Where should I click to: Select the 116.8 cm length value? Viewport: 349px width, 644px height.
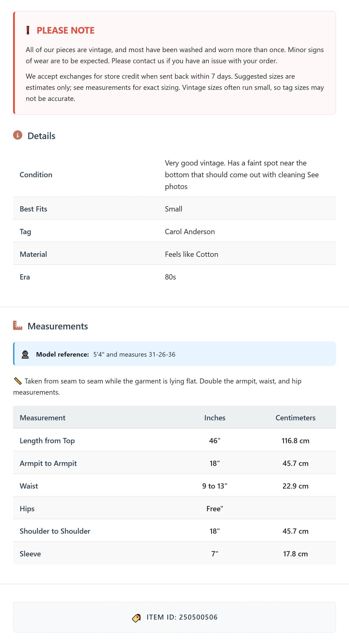[296, 441]
